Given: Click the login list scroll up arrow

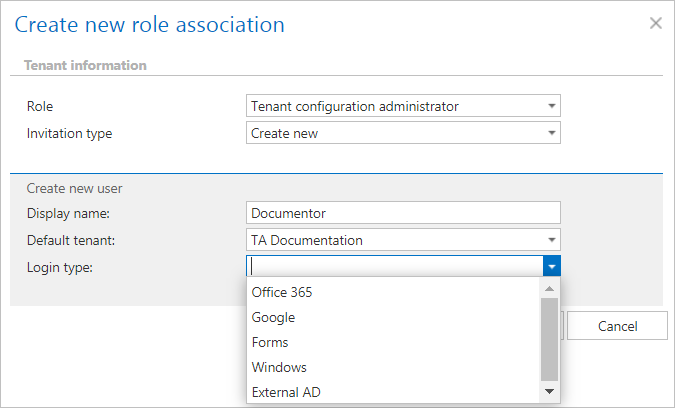Looking at the screenshot, I should [x=549, y=288].
